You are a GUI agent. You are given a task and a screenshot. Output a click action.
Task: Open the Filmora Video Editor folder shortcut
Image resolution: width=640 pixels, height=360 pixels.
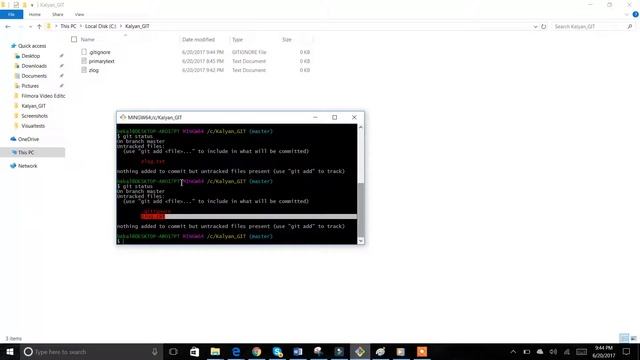click(x=43, y=96)
